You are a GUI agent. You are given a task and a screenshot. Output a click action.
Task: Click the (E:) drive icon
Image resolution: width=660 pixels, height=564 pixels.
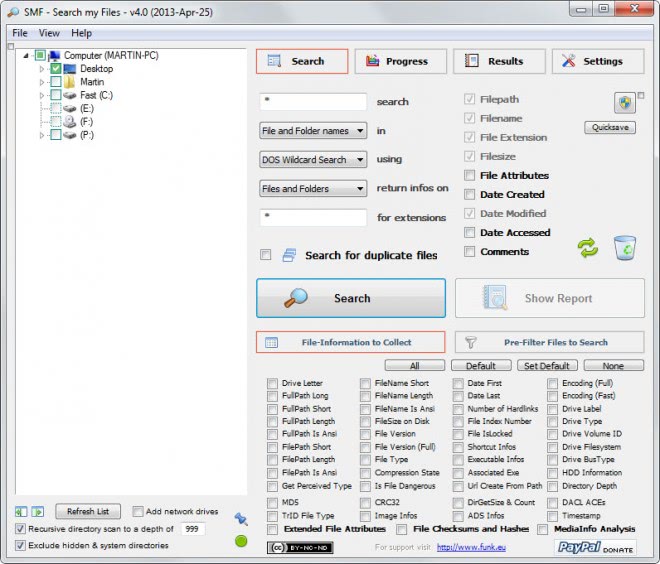69,109
